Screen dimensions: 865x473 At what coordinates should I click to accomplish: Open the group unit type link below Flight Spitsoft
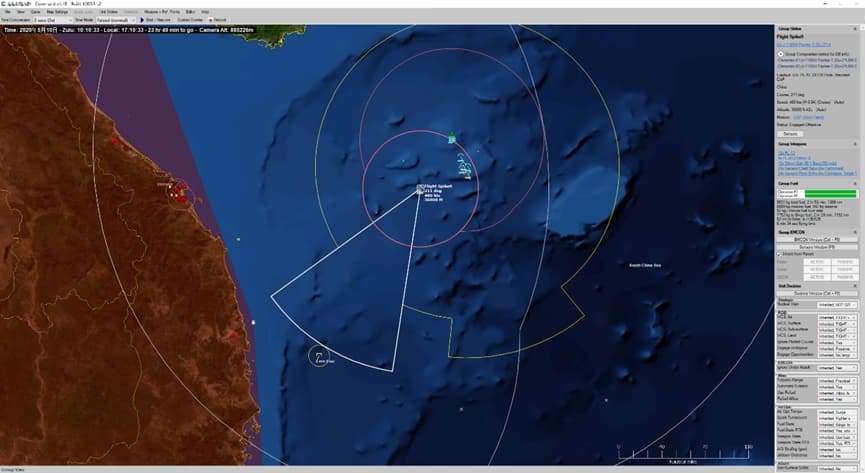click(x=804, y=44)
